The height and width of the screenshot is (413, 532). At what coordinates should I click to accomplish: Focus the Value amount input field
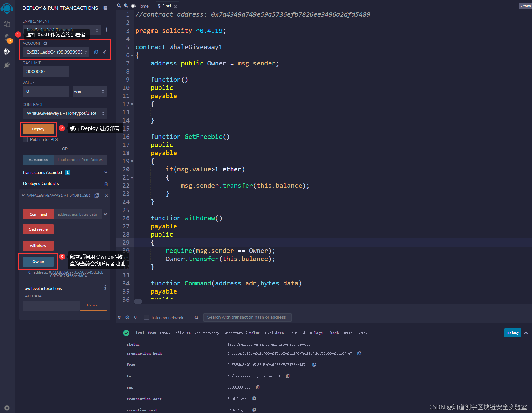pyautogui.click(x=46, y=91)
